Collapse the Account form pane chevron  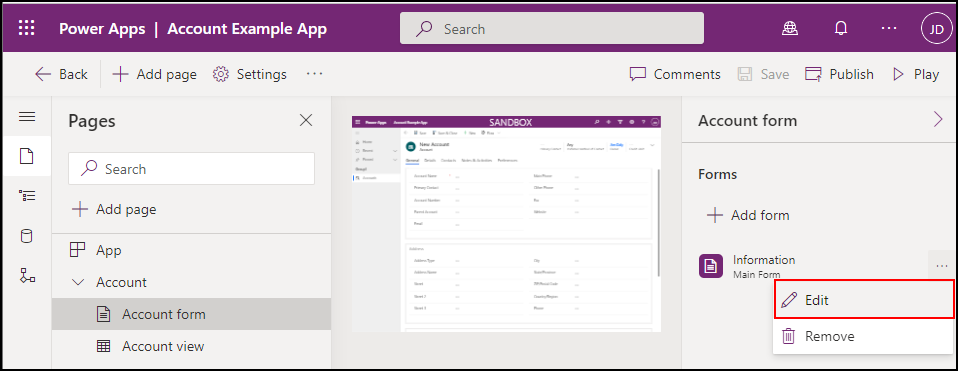coord(938,120)
